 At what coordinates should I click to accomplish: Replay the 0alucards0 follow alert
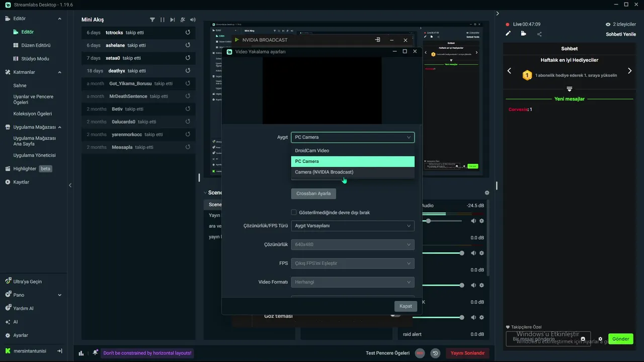pos(188,122)
